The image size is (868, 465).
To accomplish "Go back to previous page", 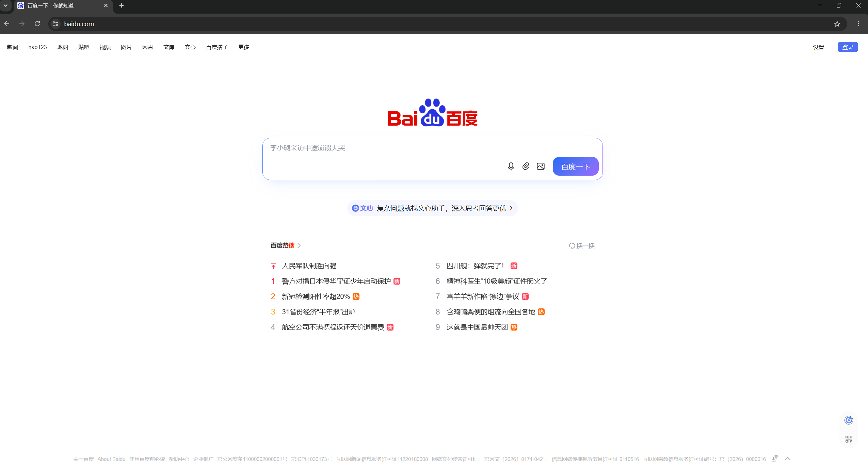I will point(7,24).
